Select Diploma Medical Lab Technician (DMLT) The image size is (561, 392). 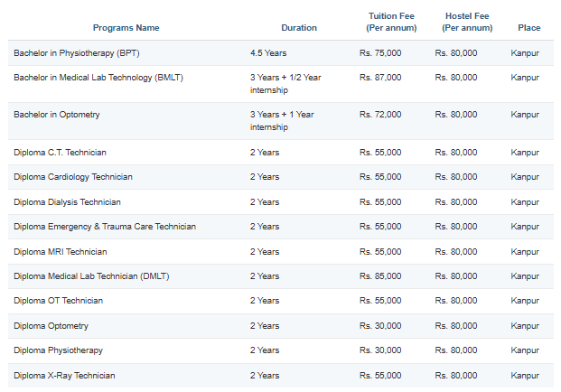pos(91,276)
